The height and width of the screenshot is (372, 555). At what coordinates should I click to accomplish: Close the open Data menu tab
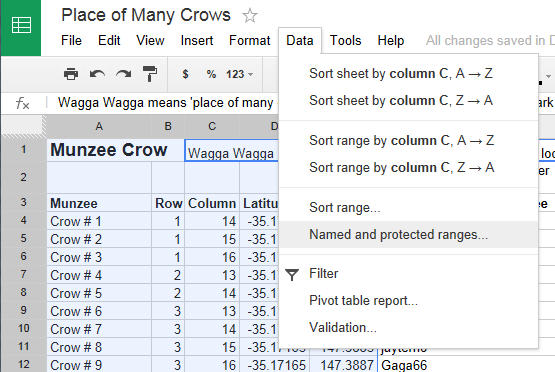300,40
